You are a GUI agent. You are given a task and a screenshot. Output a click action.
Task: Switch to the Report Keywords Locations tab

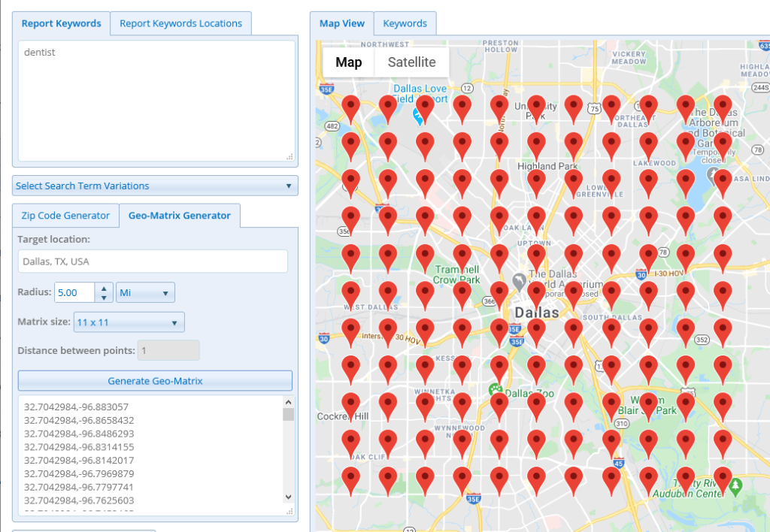click(x=181, y=23)
